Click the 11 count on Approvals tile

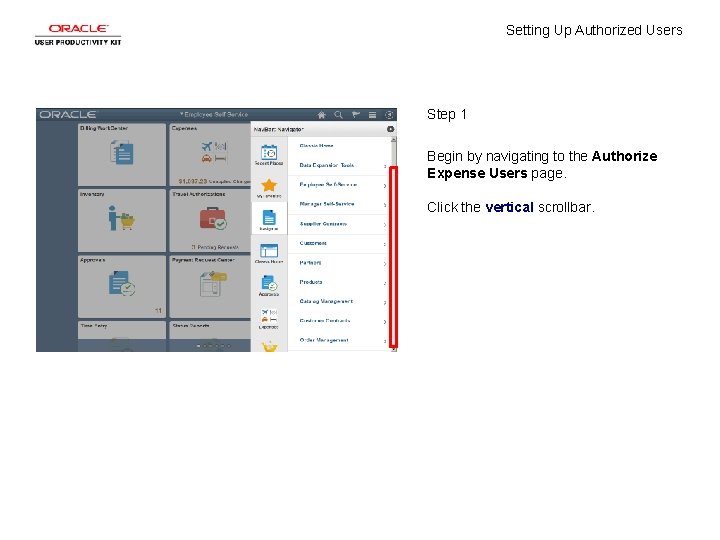[x=158, y=311]
